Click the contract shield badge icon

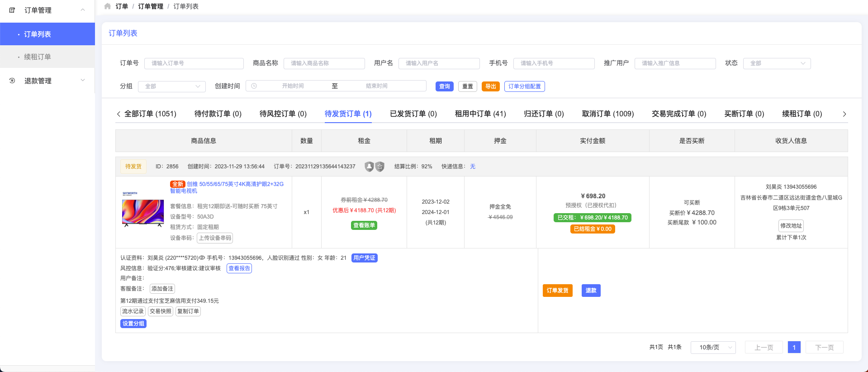click(380, 167)
